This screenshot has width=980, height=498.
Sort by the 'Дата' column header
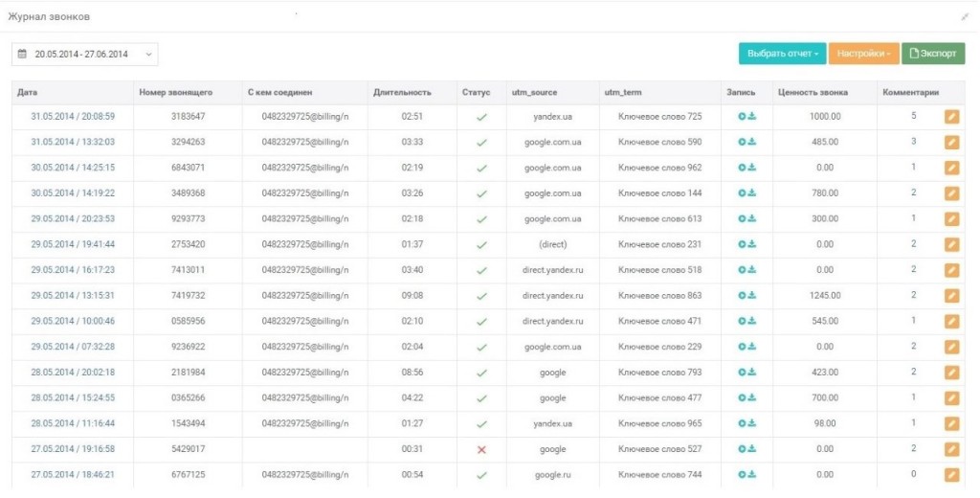tap(27, 93)
